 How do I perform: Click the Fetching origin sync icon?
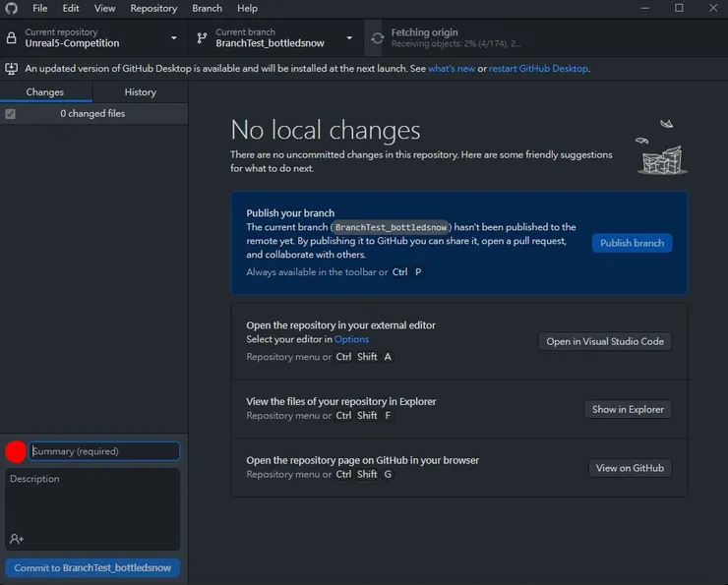[x=377, y=38]
